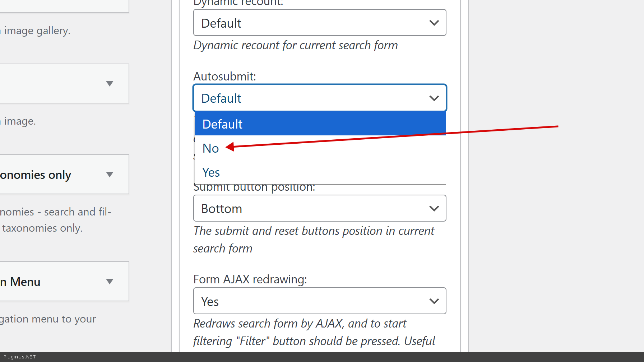Screen dimensions: 644x362
Task: Expand the untitled widget above the image text
Action: pyautogui.click(x=110, y=84)
